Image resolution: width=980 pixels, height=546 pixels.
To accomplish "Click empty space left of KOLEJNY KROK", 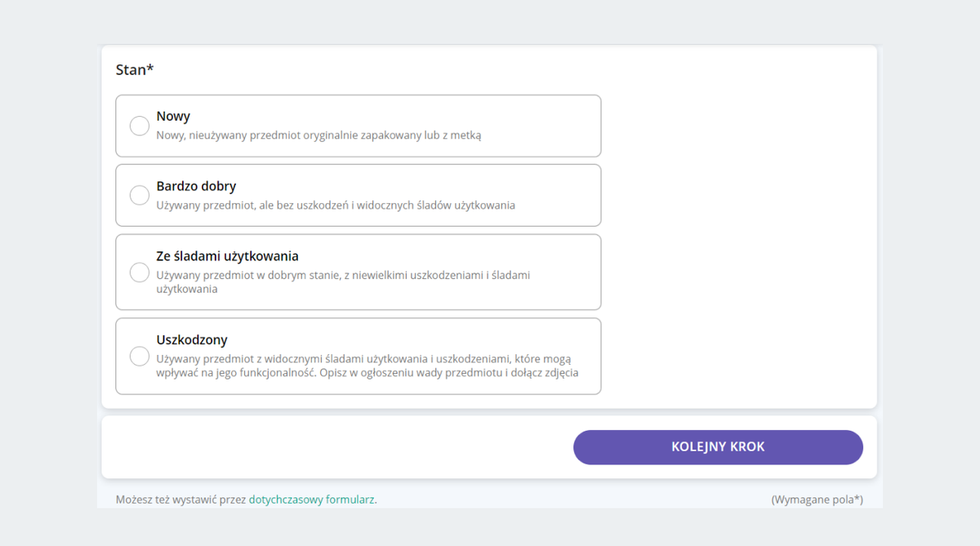I will click(x=335, y=447).
